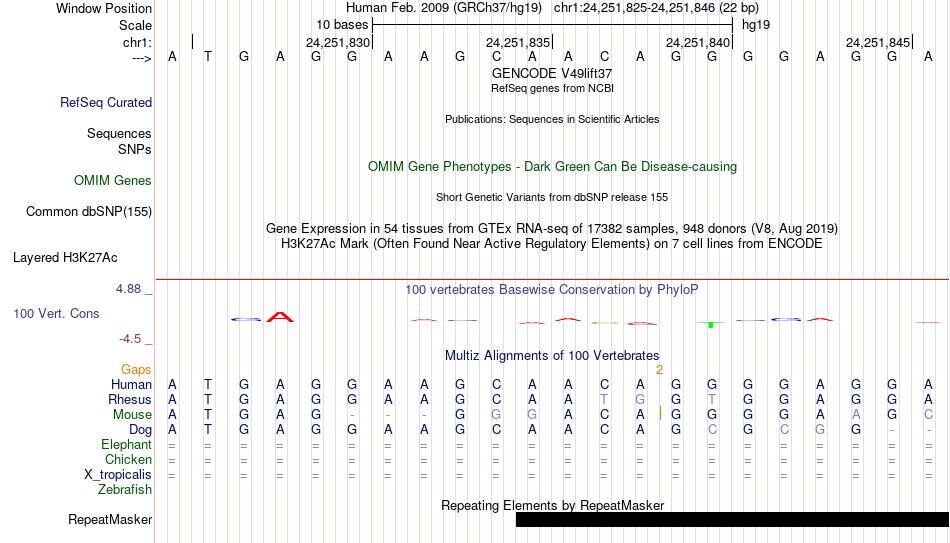This screenshot has height=543, width=950.
Task: Click the ---> sequence direction arrow
Action: (141, 58)
